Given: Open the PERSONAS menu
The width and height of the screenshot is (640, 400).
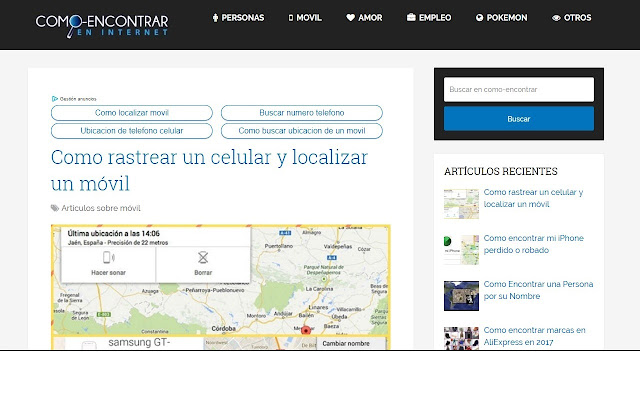Looking at the screenshot, I should coord(238,18).
